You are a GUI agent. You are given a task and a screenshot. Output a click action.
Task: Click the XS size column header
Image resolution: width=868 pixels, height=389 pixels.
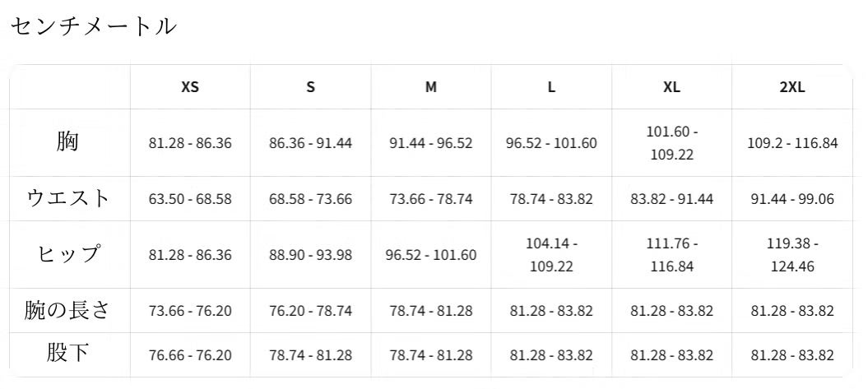click(x=190, y=87)
